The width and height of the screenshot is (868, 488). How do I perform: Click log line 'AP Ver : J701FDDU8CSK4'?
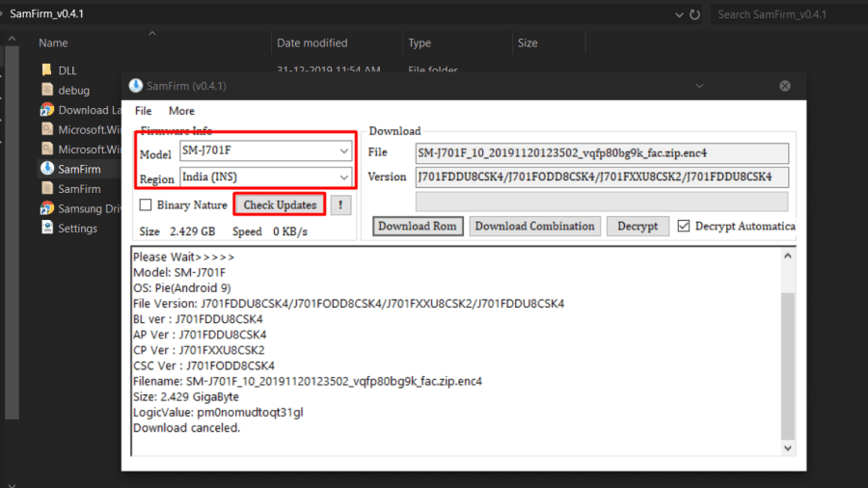[x=200, y=335]
